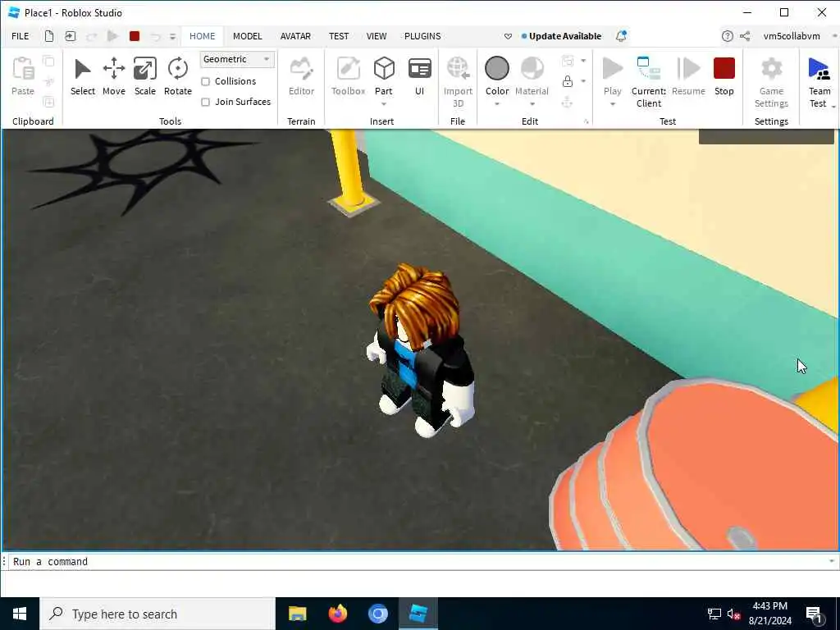Click the red Stop icon in quick access bar

pyautogui.click(x=135, y=36)
